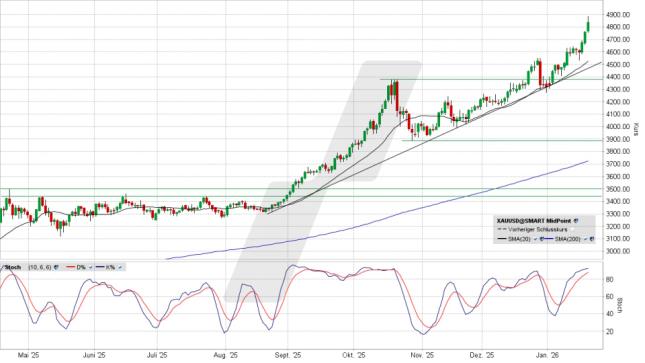Screen dimensions: 645x363
Task: Toggle the D% line checkmark
Action: [90, 268]
